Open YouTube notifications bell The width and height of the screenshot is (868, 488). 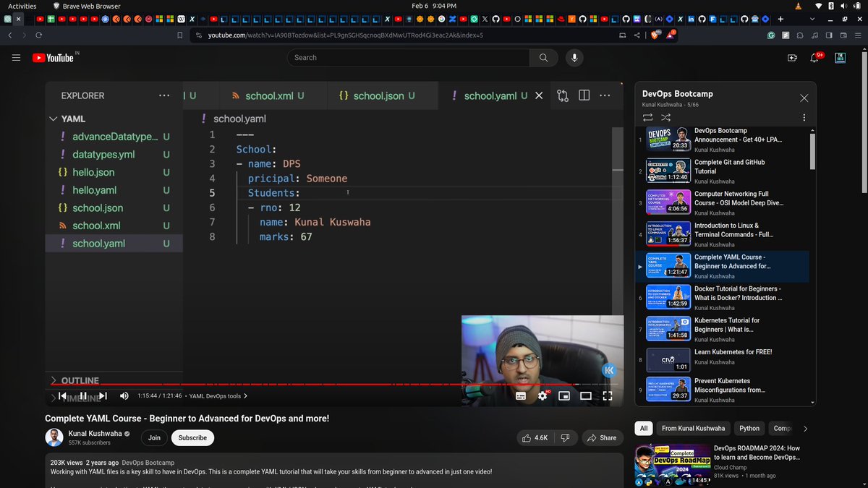814,58
